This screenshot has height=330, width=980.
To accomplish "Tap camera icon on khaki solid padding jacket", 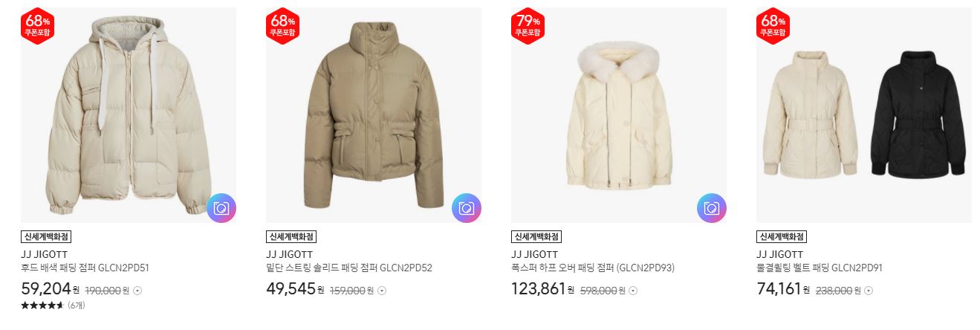I will (467, 208).
